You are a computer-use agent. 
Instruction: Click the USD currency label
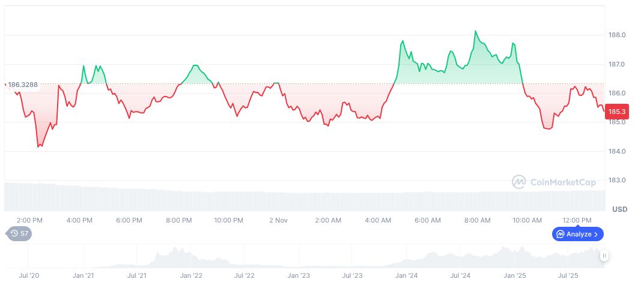(619, 209)
